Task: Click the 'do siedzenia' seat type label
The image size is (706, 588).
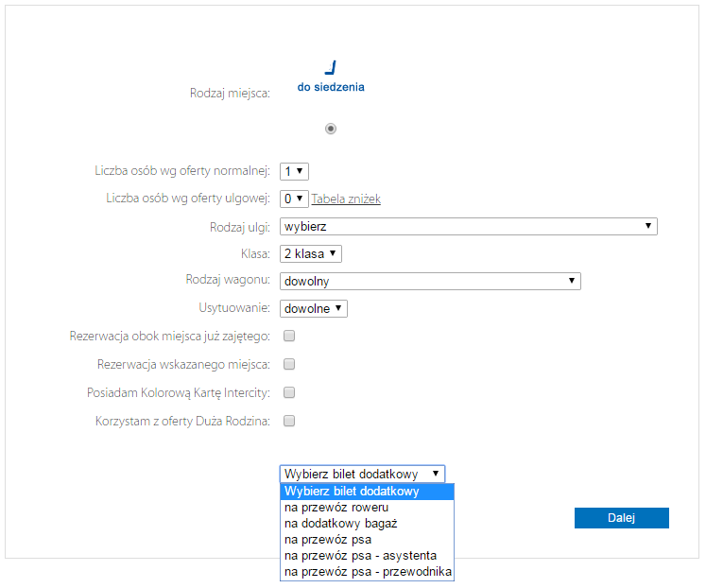Action: point(331,87)
